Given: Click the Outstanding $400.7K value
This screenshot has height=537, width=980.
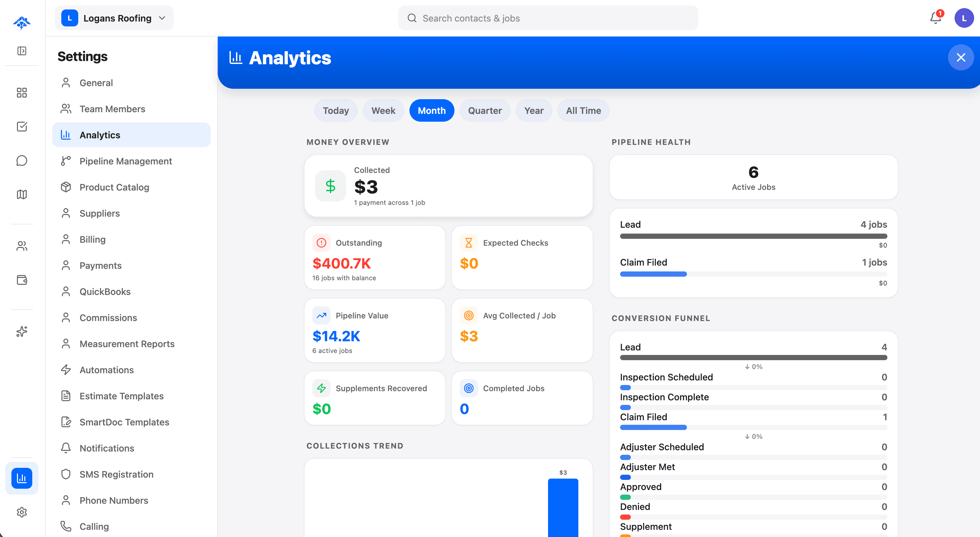Looking at the screenshot, I should [x=341, y=263].
